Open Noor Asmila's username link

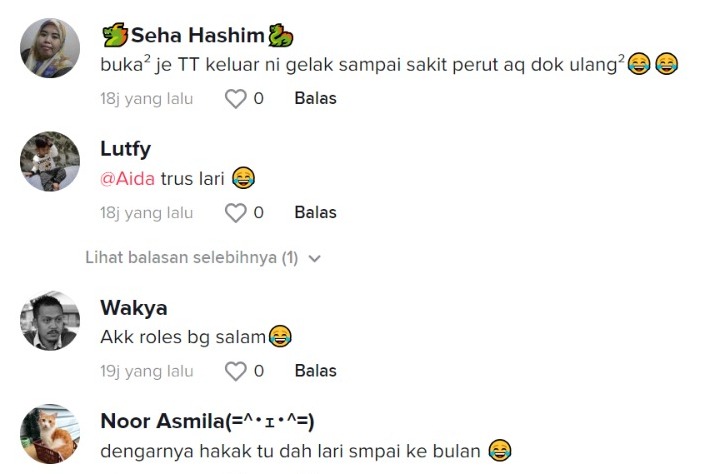(x=208, y=421)
